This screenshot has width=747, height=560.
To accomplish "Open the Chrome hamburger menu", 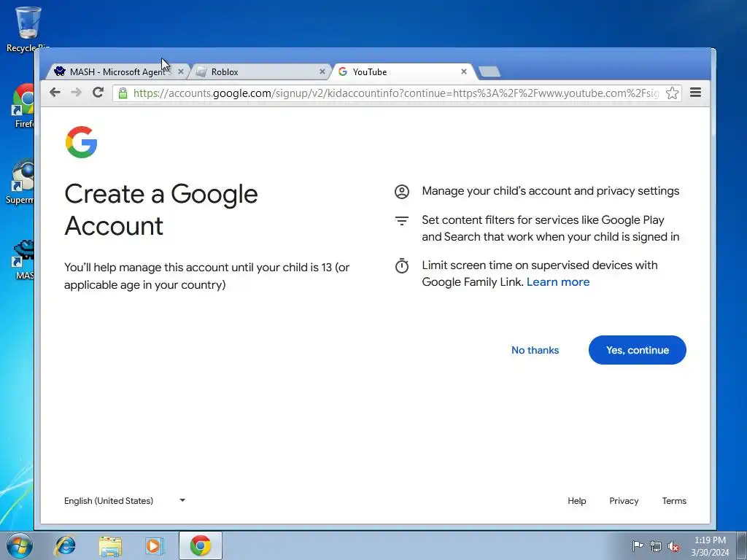I will [x=695, y=93].
